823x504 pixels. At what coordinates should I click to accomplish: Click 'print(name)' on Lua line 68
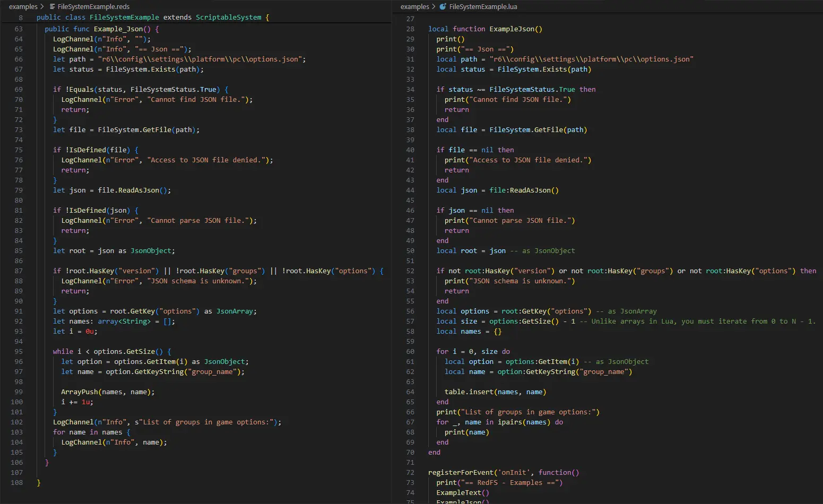467,432
